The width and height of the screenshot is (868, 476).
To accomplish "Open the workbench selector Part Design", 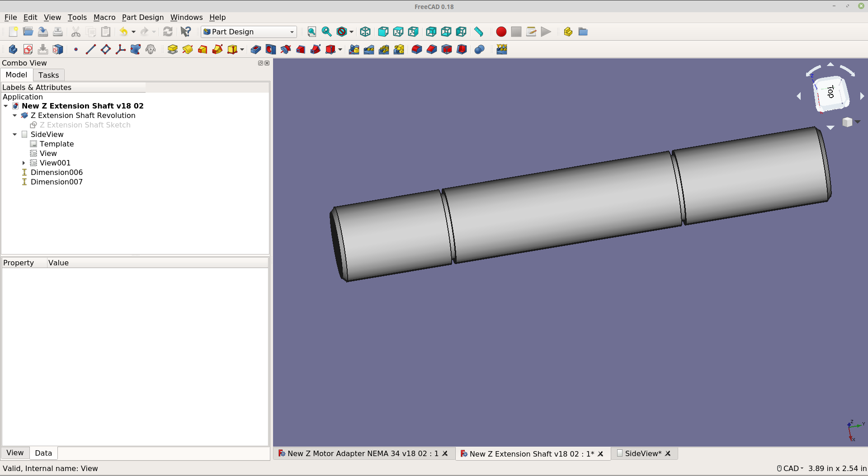I will pyautogui.click(x=249, y=32).
